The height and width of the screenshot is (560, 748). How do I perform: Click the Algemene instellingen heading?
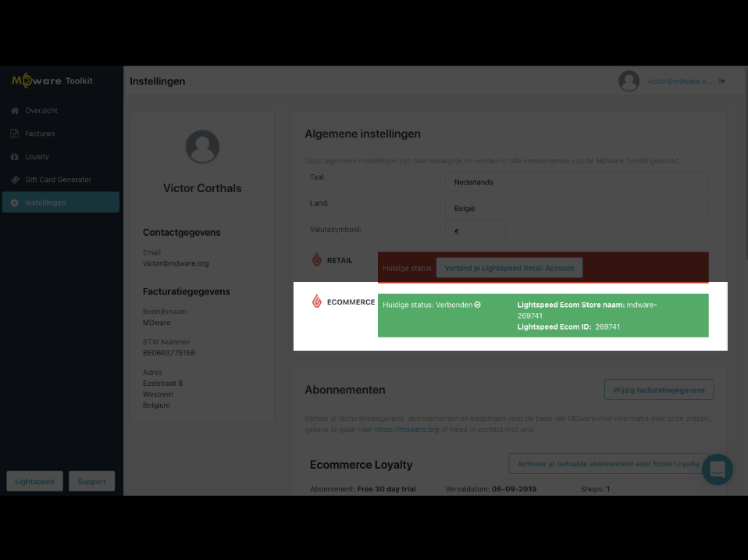click(362, 134)
